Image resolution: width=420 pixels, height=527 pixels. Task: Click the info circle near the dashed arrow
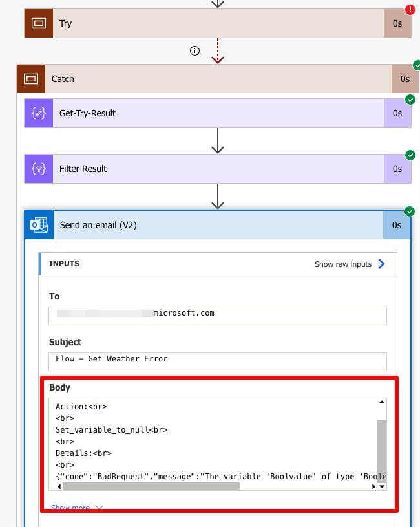pos(194,50)
